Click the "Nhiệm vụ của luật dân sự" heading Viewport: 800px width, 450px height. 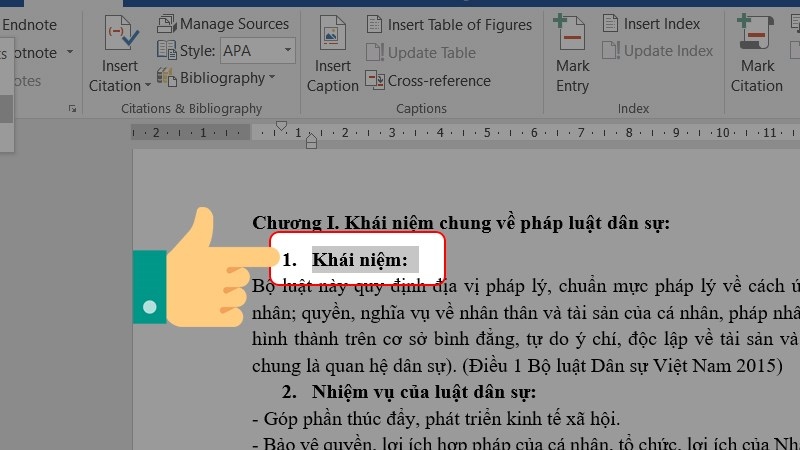(423, 391)
